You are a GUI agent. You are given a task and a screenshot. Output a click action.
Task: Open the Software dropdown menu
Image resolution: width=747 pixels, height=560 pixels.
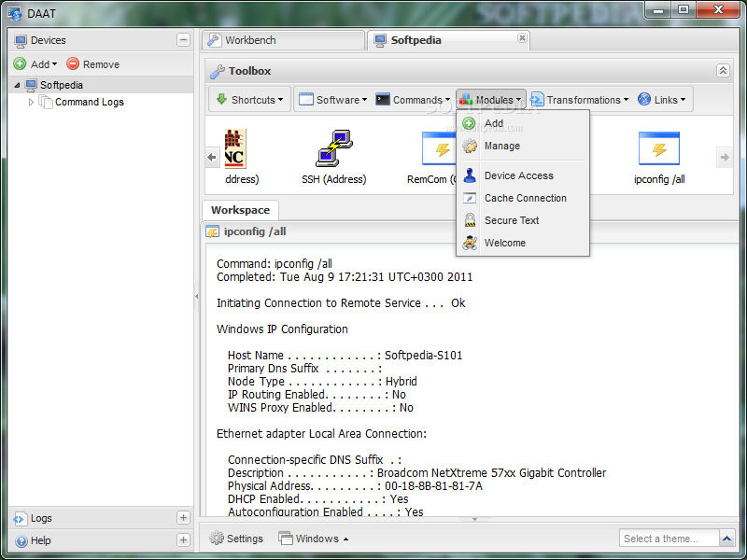tap(332, 100)
